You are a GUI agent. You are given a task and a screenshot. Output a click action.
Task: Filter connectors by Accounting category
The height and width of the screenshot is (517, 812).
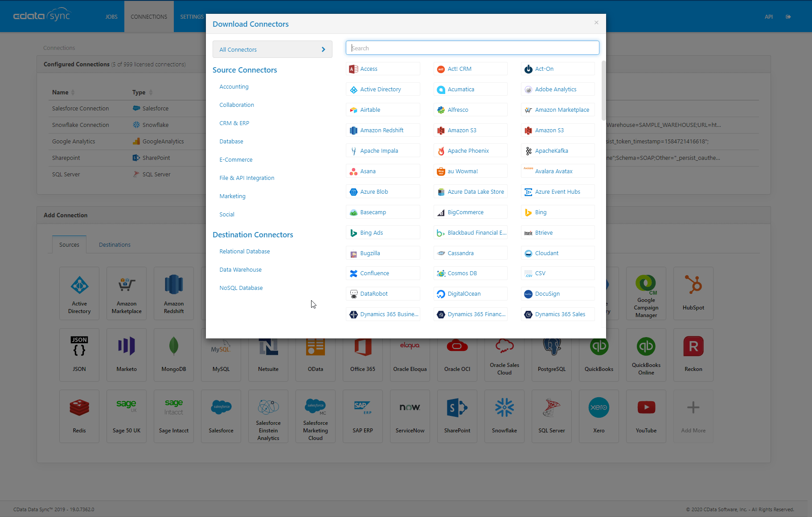(x=234, y=87)
